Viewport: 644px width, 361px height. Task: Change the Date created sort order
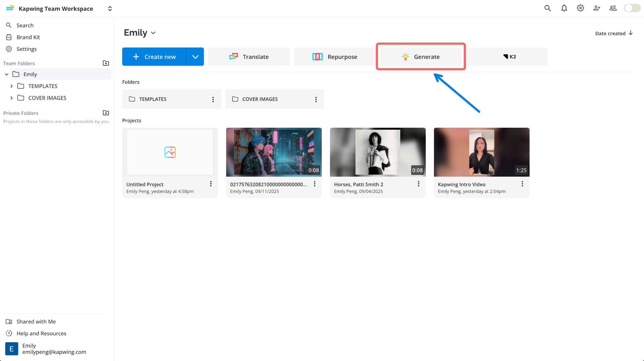point(614,33)
